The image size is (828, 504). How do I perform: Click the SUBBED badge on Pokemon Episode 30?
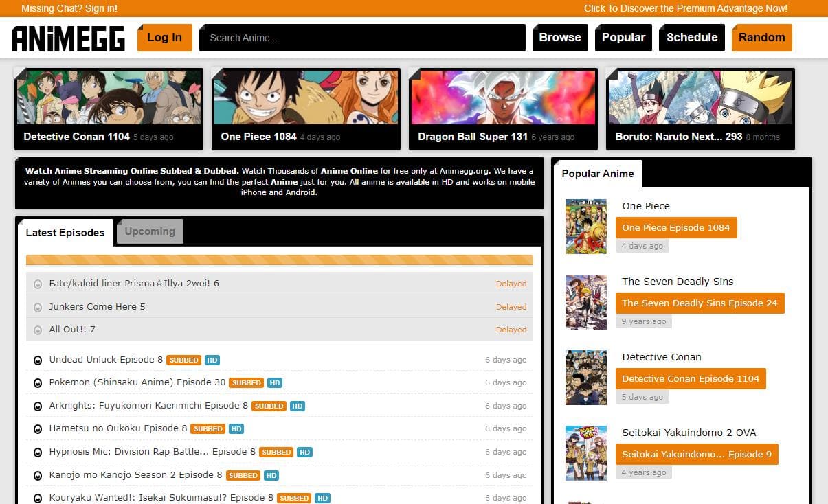(x=247, y=383)
